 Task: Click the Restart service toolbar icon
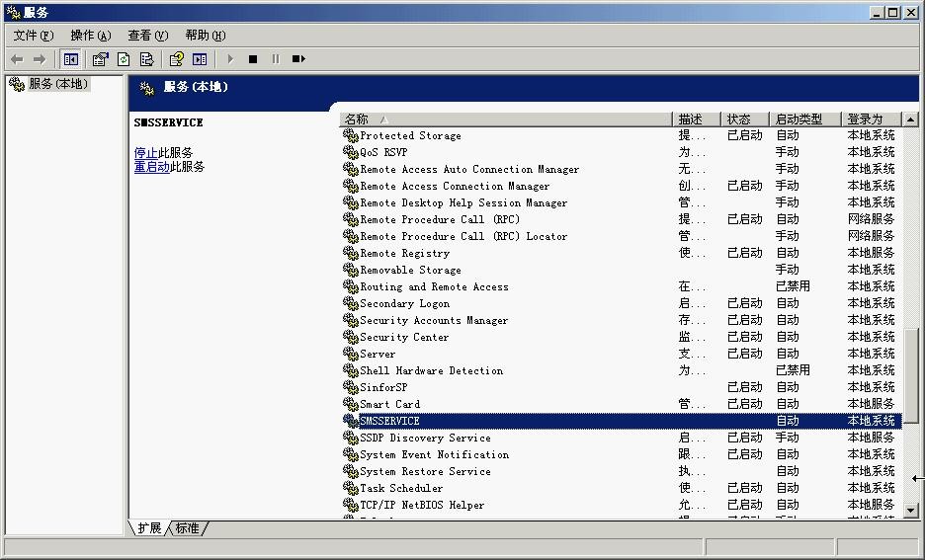click(x=298, y=59)
